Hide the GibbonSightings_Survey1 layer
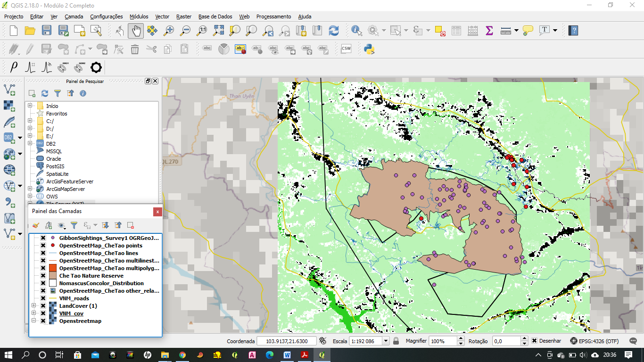 [43, 238]
